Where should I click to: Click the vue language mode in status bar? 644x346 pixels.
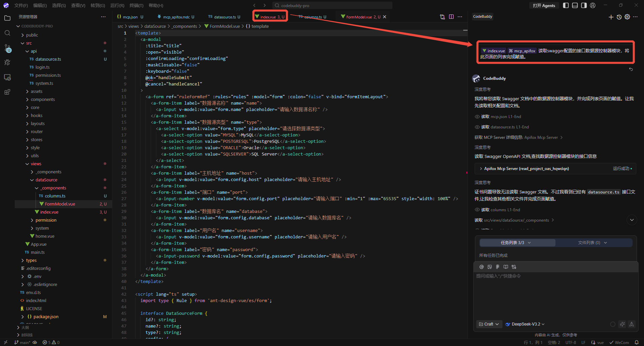(597, 342)
